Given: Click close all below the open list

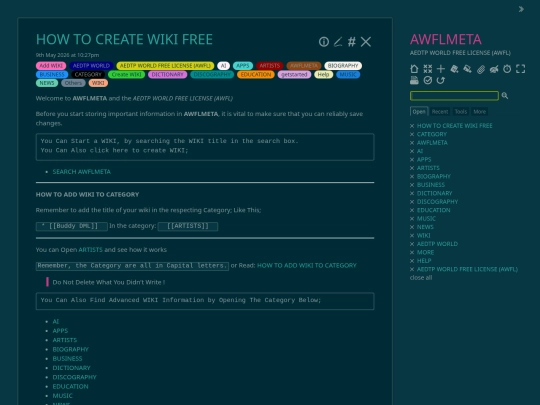Looking at the screenshot, I should click(421, 278).
